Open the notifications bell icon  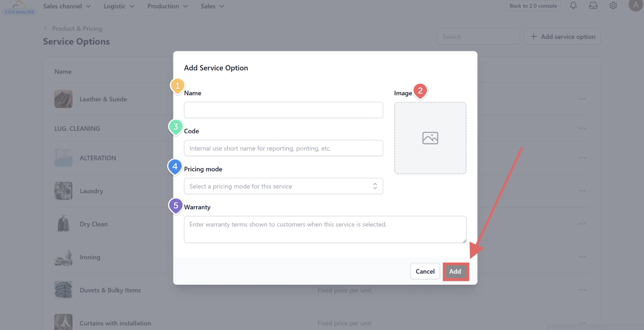coord(573,6)
